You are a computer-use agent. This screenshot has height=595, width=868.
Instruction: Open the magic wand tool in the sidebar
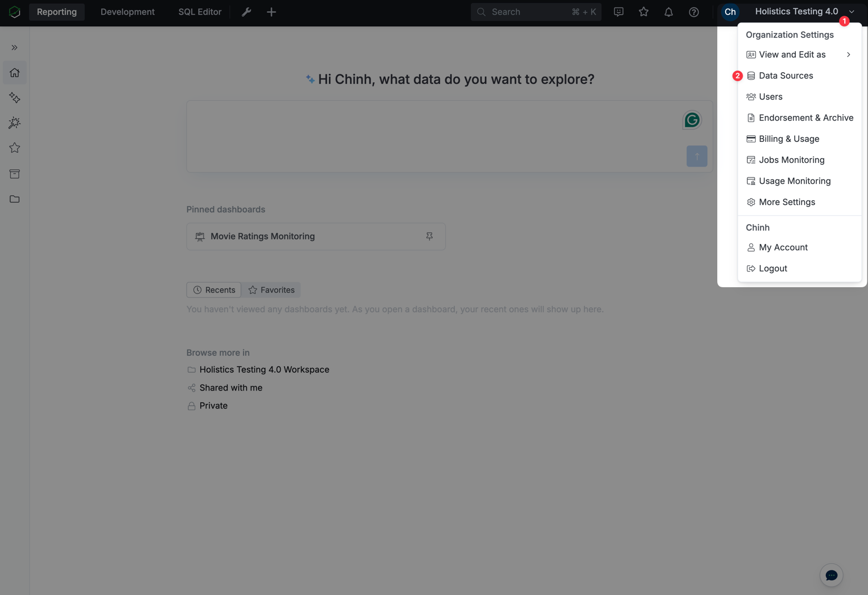14,123
